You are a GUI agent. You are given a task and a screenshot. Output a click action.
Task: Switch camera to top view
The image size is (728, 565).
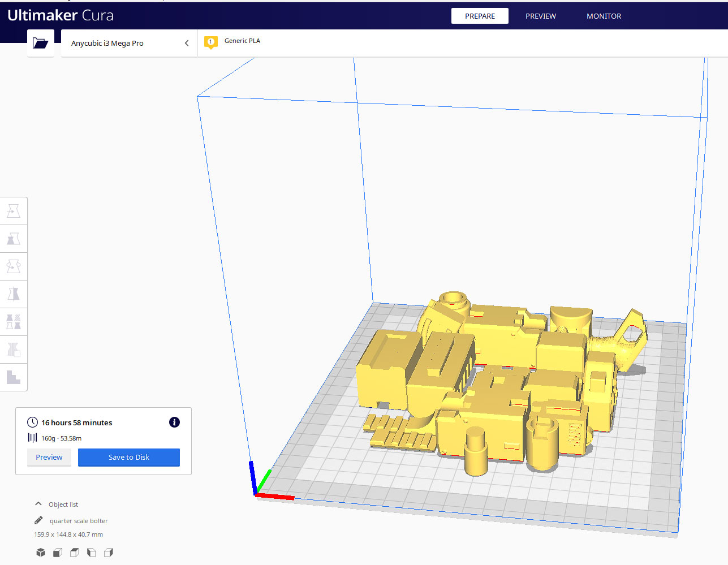click(75, 553)
